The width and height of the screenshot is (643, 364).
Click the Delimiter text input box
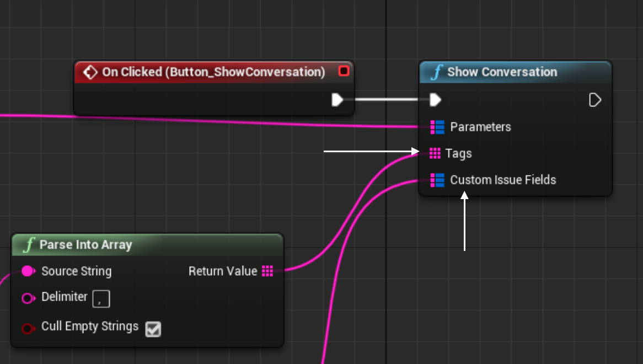click(x=101, y=299)
